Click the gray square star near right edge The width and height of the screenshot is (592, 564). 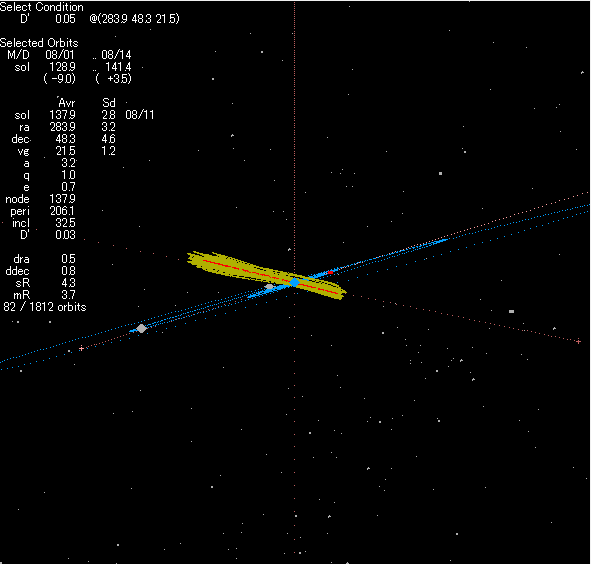coord(511,311)
